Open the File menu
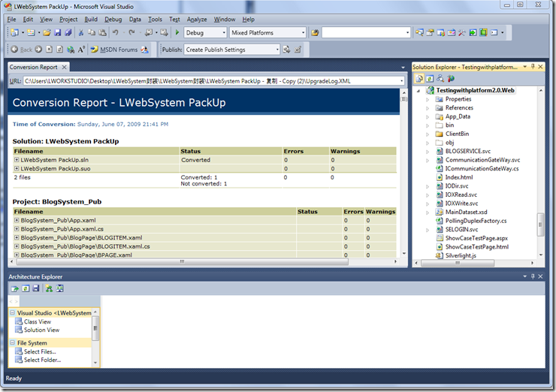Viewport: 556px width, 392px height. click(x=11, y=20)
